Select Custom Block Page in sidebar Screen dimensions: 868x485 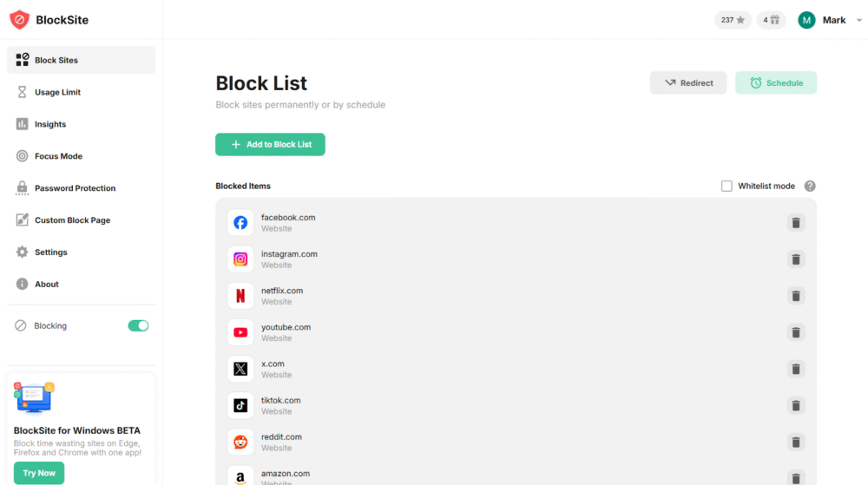pyautogui.click(x=72, y=220)
